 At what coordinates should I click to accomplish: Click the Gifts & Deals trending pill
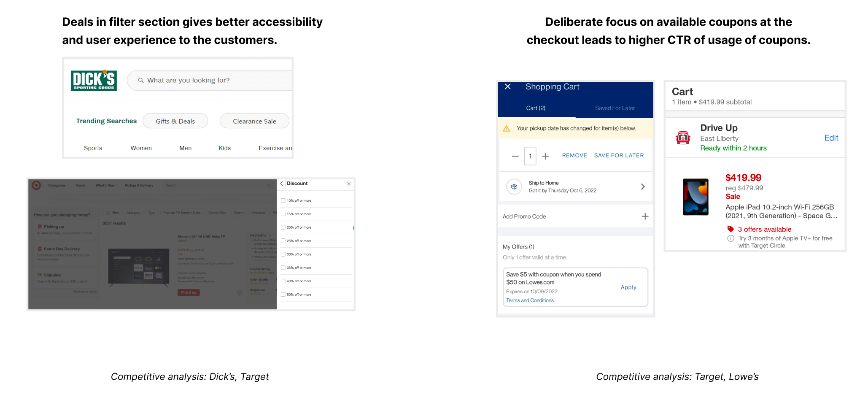(175, 121)
